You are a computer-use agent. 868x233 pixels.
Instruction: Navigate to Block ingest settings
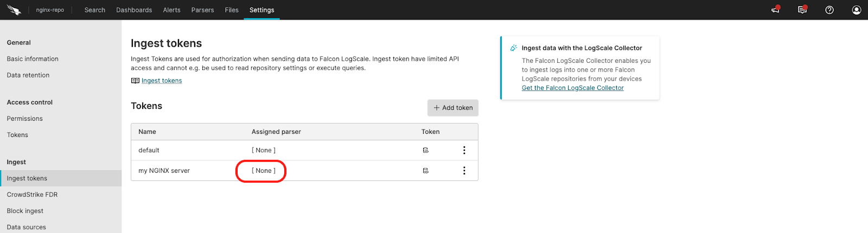point(25,211)
